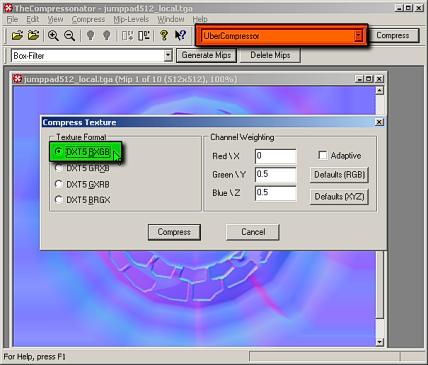Open the Help menu

[200, 19]
